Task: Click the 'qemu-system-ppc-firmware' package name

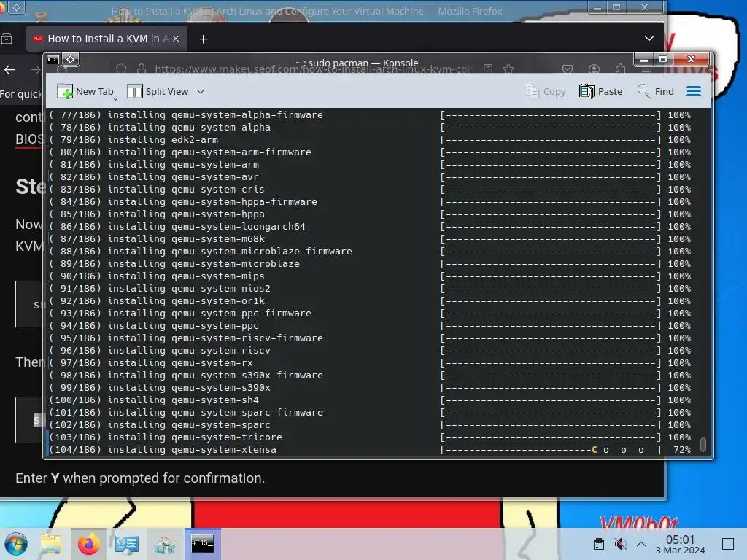Action: coord(241,313)
